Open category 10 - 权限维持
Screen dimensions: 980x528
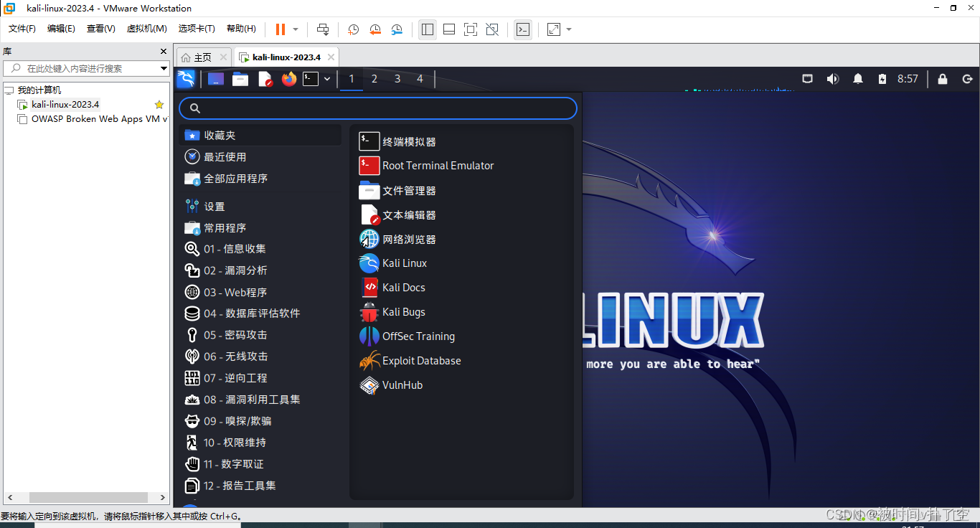click(261, 443)
